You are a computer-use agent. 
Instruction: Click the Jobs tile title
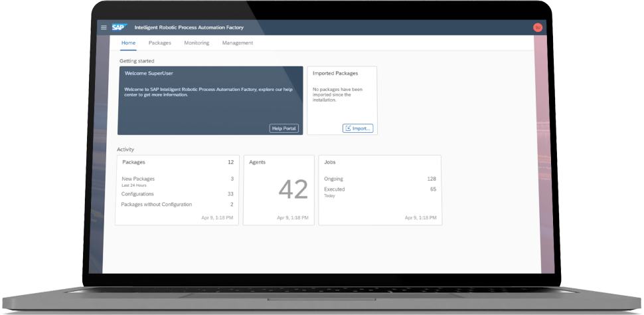pos(330,162)
